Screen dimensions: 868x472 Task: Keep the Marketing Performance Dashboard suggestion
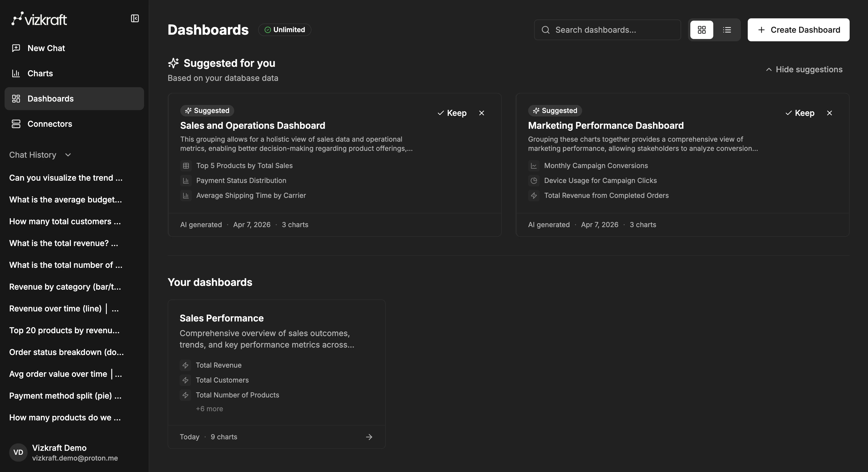click(800, 113)
